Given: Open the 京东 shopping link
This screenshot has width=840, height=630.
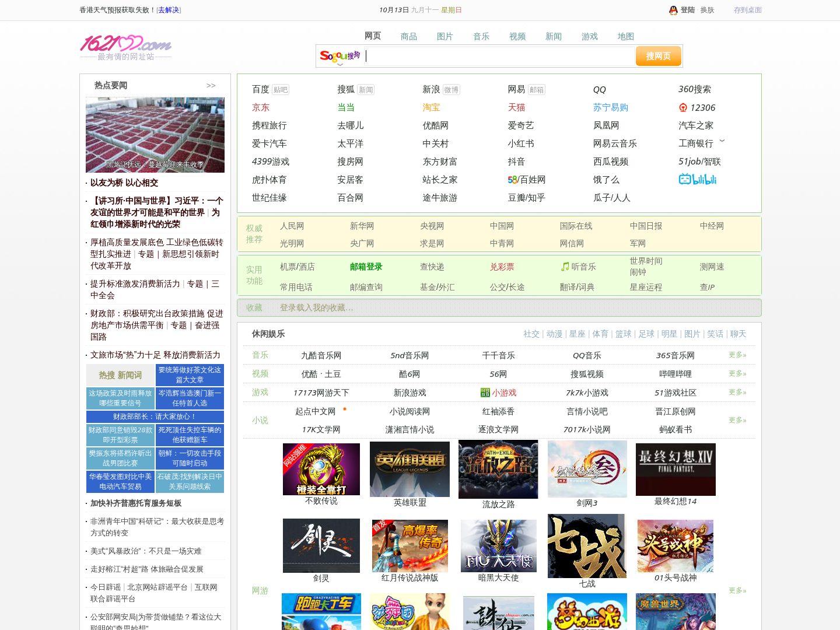Looking at the screenshot, I should pyautogui.click(x=261, y=107).
